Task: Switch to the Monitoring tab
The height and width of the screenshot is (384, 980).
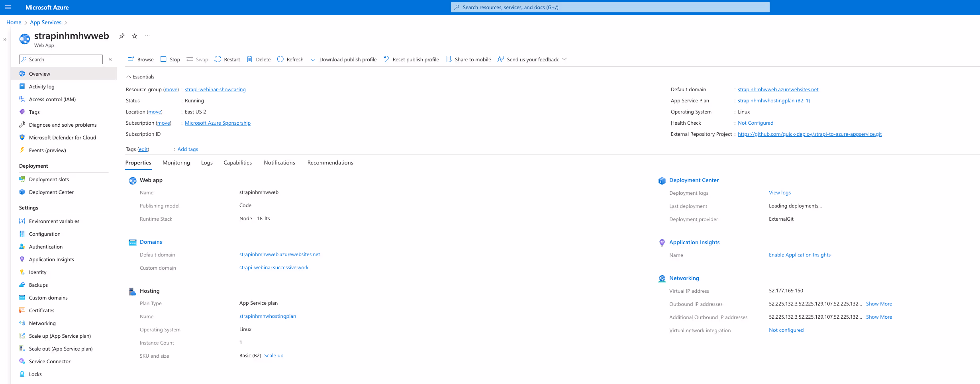Action: tap(176, 163)
